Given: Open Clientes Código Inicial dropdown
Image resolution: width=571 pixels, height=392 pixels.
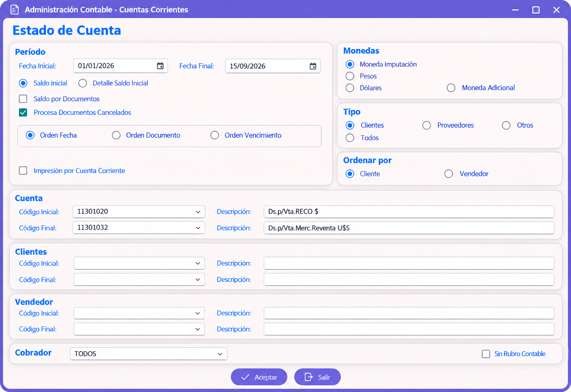Looking at the screenshot, I should pos(198,263).
